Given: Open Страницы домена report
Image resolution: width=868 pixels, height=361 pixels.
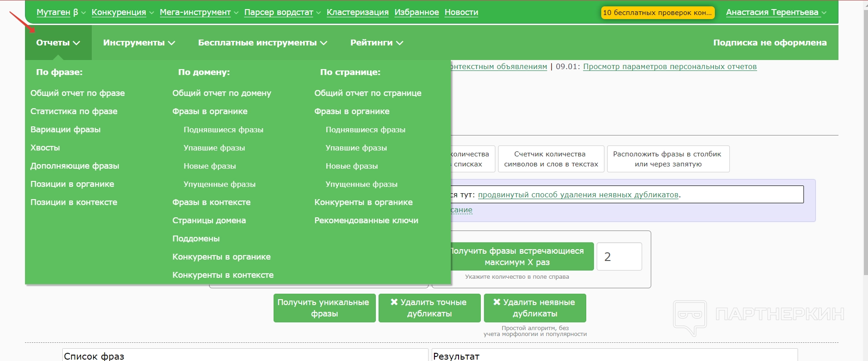Looking at the screenshot, I should [x=209, y=221].
